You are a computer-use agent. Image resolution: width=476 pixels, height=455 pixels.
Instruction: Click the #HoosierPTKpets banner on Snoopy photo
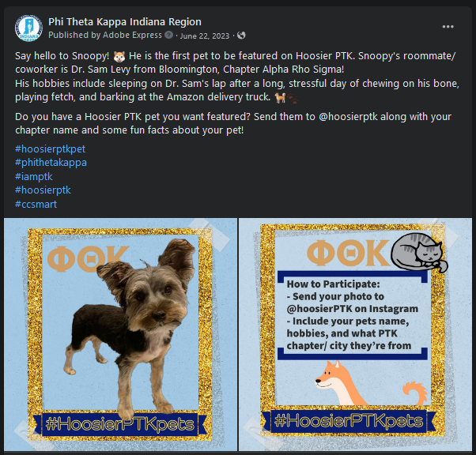point(120,424)
